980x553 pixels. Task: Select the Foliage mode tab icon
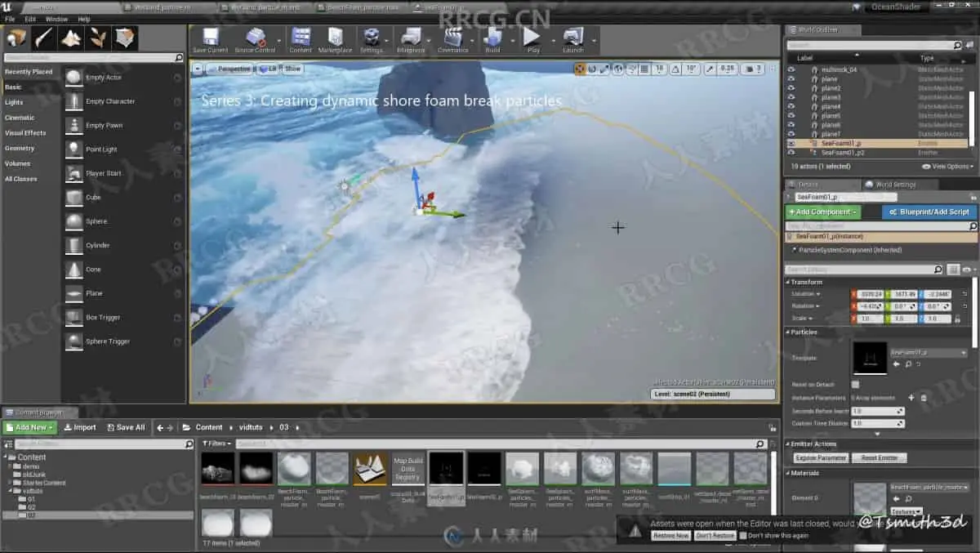(98, 38)
